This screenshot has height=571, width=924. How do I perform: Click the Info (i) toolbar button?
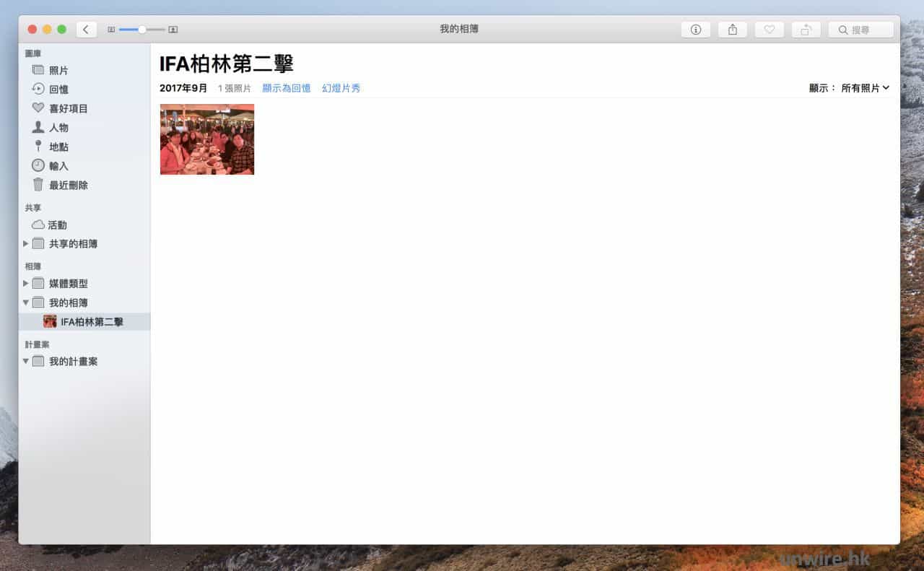[695, 30]
